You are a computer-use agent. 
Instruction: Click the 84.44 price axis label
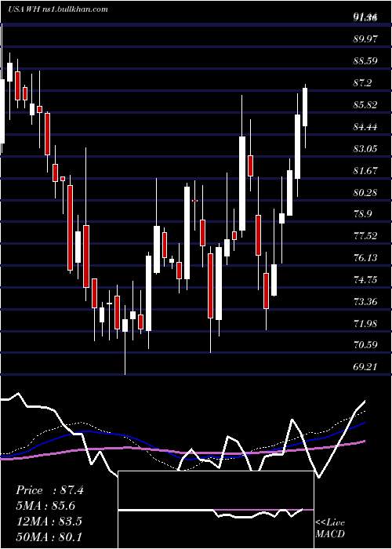pos(365,127)
